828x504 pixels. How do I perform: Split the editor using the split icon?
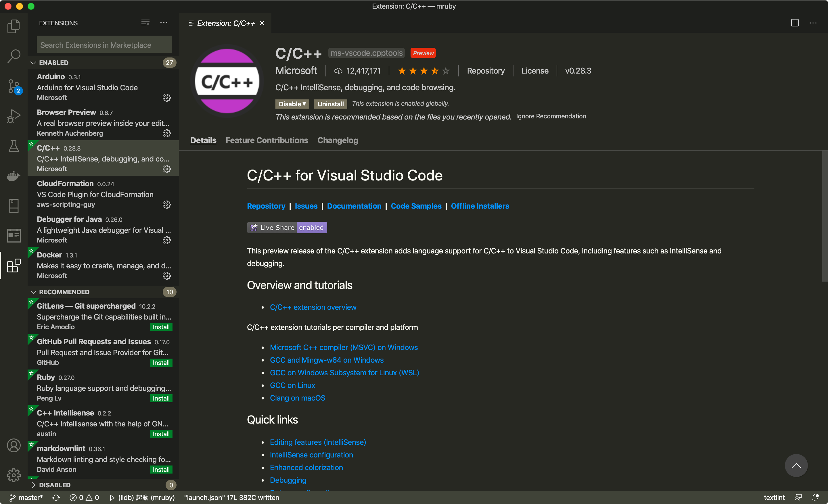point(795,23)
